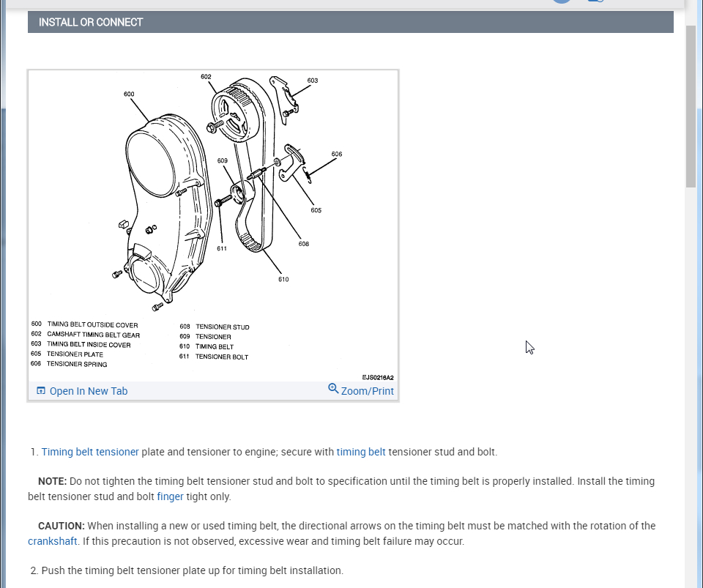
Task: Open the Zoom/Print text link
Action: click(367, 391)
